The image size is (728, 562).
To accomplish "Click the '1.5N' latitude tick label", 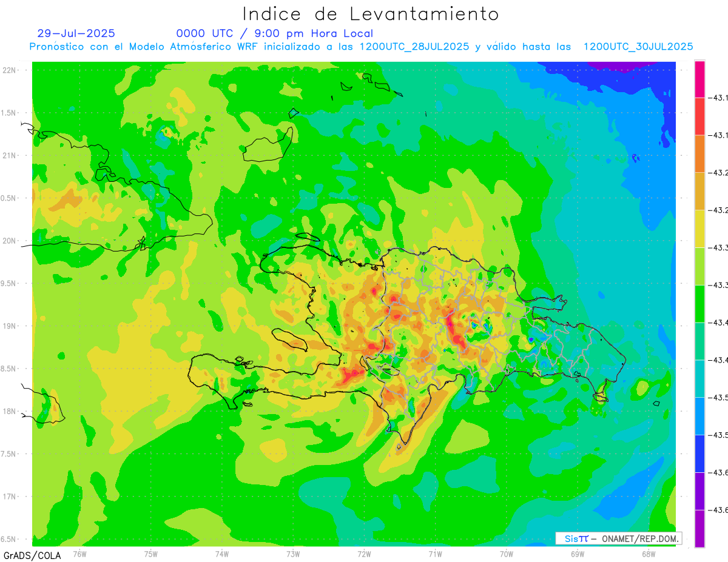I will (x=8, y=113).
